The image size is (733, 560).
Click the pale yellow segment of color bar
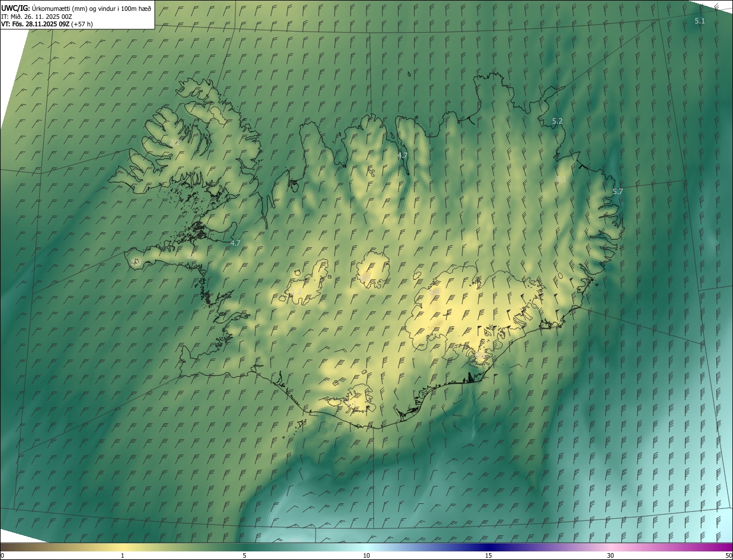point(123,547)
